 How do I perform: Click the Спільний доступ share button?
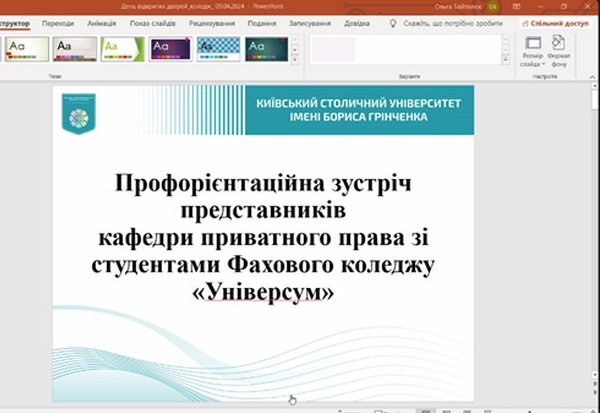tap(555, 23)
